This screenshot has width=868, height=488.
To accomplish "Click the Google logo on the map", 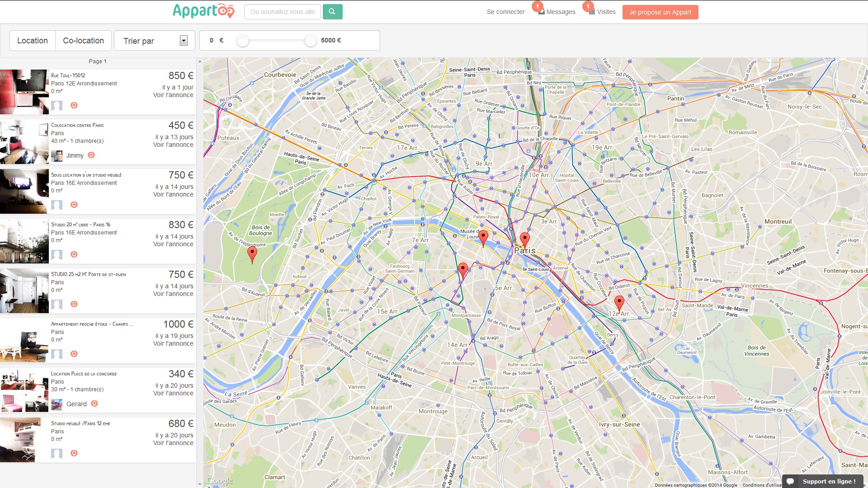I will 220,481.
